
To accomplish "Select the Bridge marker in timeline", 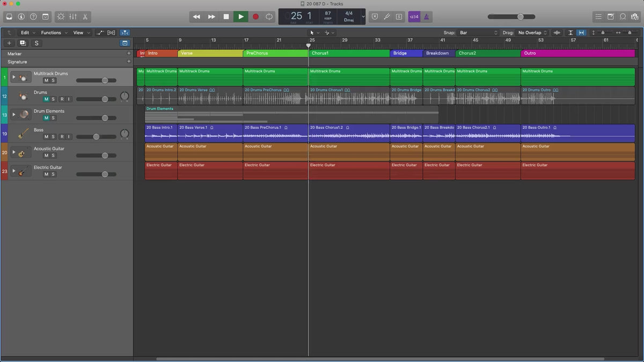I will click(x=406, y=53).
